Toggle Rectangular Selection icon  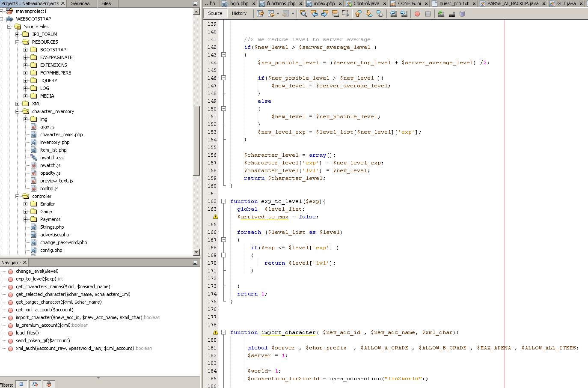[x=346, y=14]
